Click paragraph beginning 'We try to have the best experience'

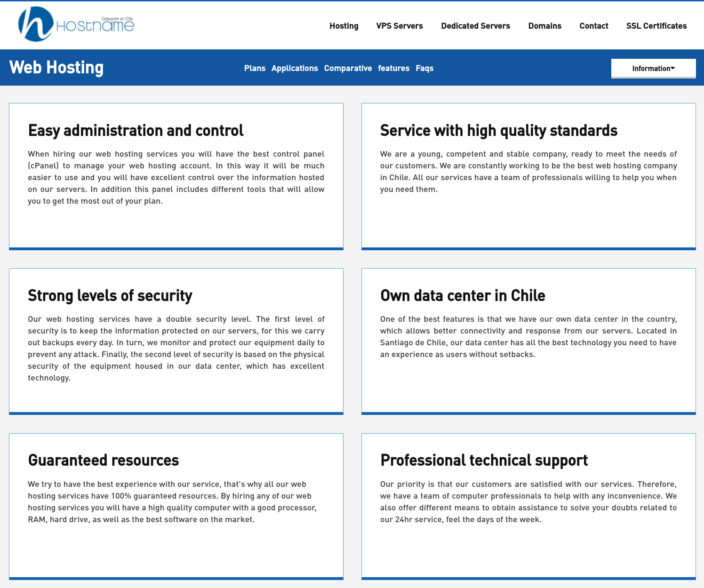coord(172,502)
